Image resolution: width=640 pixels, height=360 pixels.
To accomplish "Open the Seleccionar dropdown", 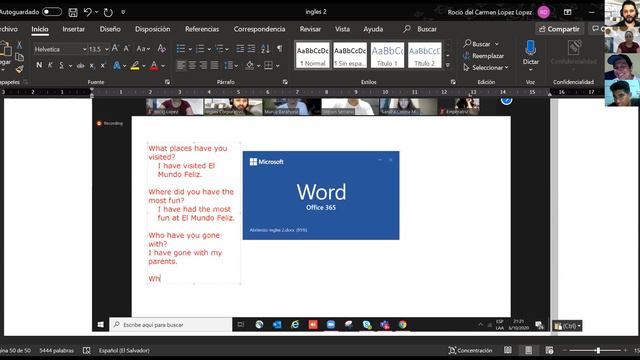I will [486, 68].
